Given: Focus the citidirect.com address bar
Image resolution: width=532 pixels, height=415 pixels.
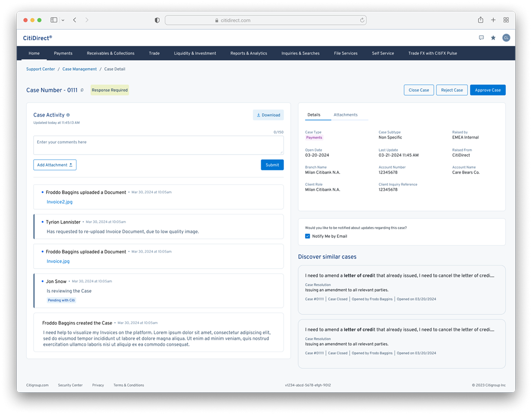Looking at the screenshot, I should (x=266, y=20).
